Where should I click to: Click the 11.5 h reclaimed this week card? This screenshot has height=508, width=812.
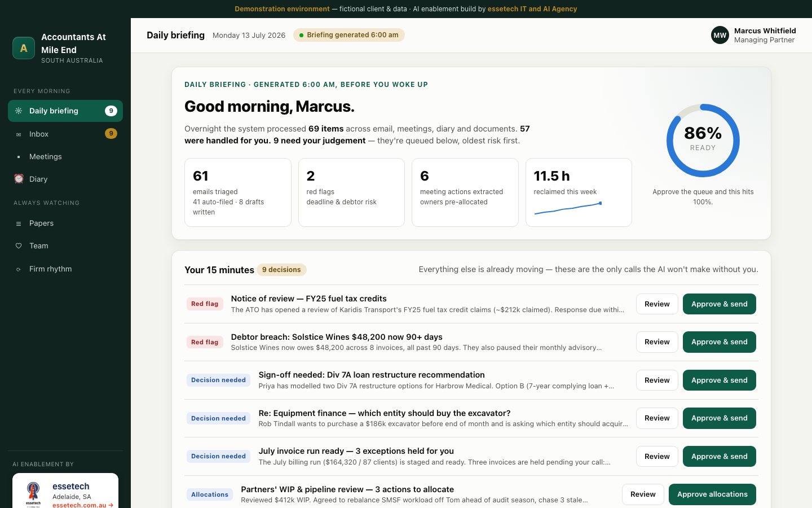[579, 192]
